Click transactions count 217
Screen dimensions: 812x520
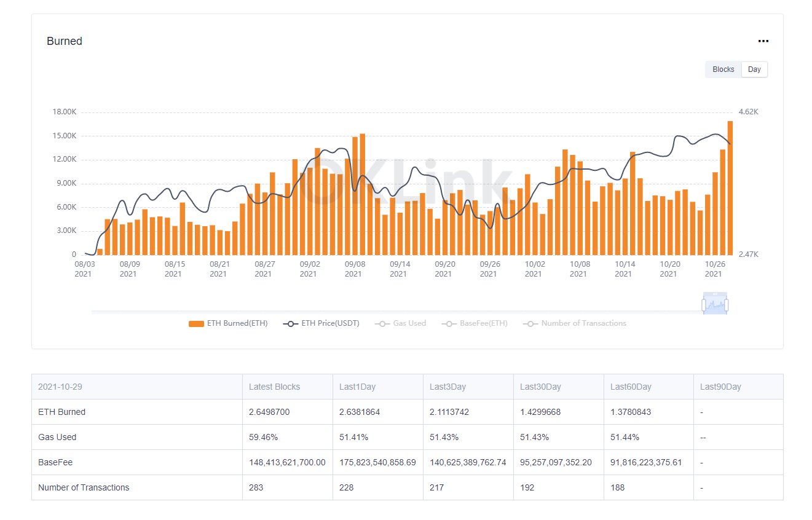click(436, 487)
